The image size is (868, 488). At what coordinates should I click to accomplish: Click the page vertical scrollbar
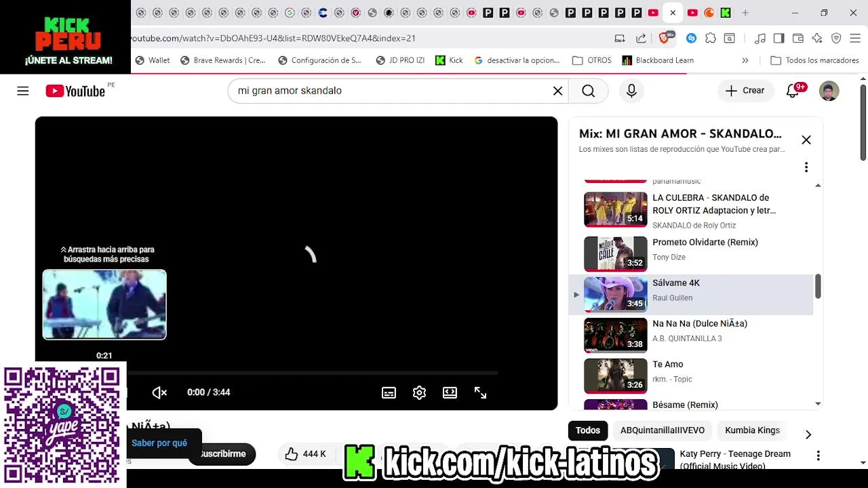coord(863,122)
